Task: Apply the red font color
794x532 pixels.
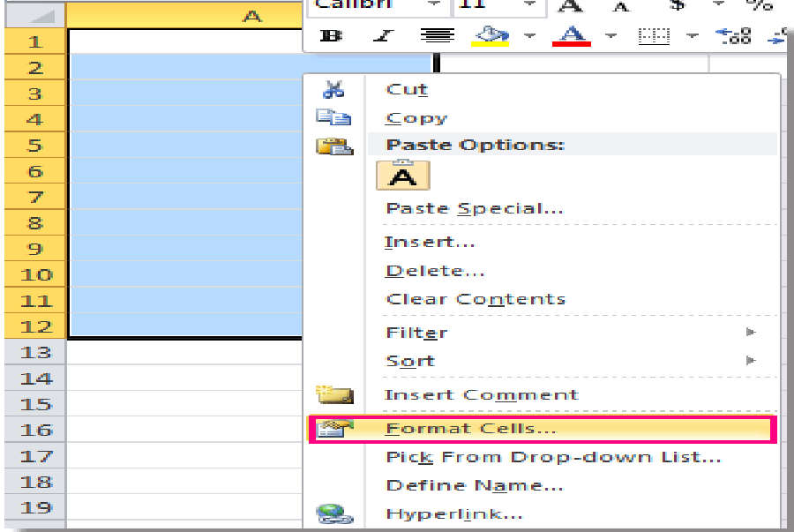Action: [x=572, y=36]
